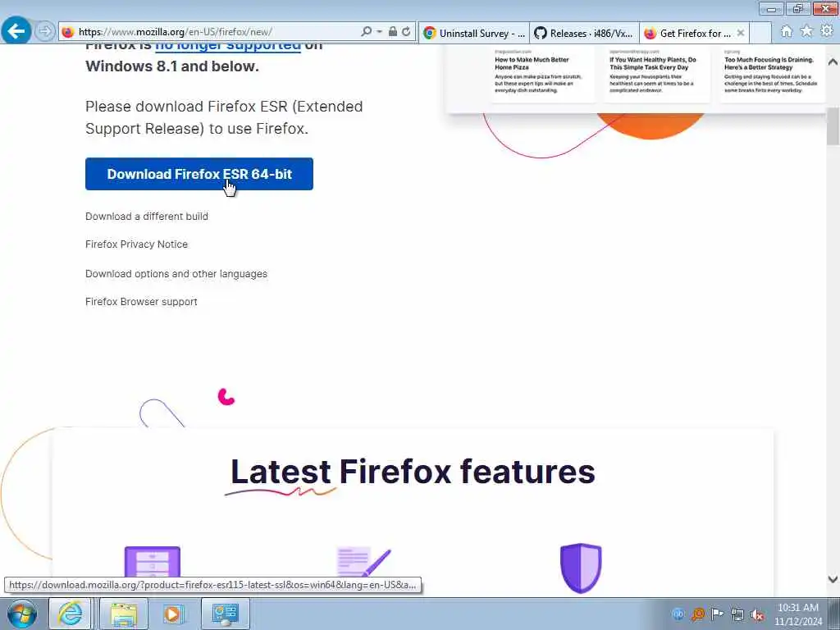The height and width of the screenshot is (630, 840).
Task: Open the Firefox Privacy Notice link
Action: [x=137, y=244]
